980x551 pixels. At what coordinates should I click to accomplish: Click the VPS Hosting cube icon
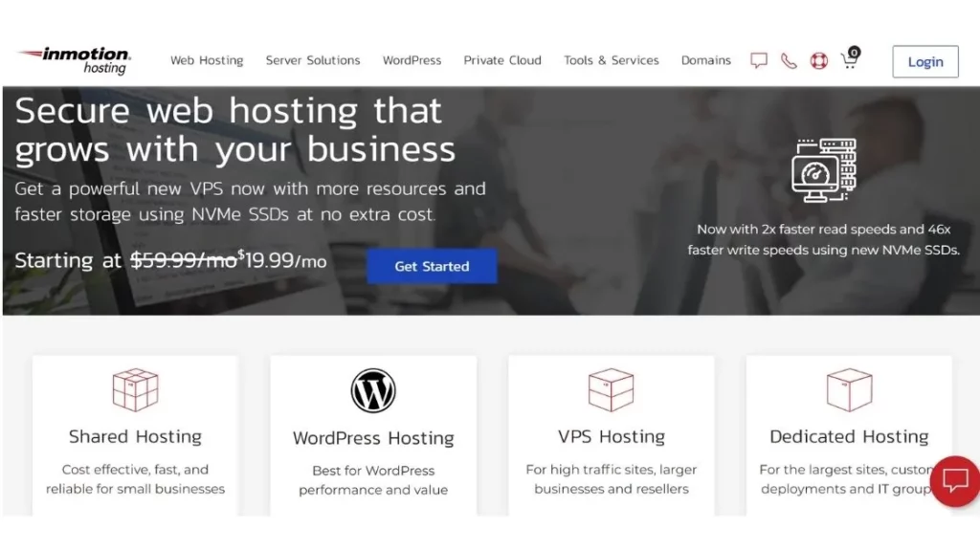(612, 390)
